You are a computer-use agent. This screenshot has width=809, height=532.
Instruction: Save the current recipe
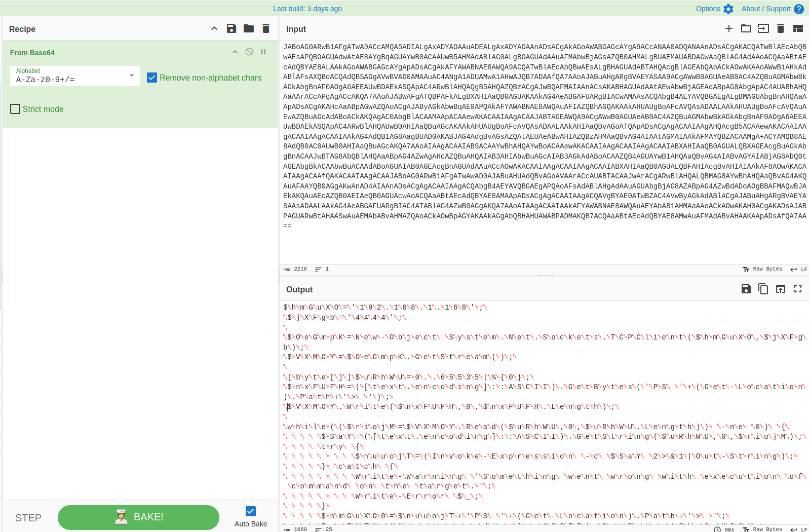coord(232,28)
